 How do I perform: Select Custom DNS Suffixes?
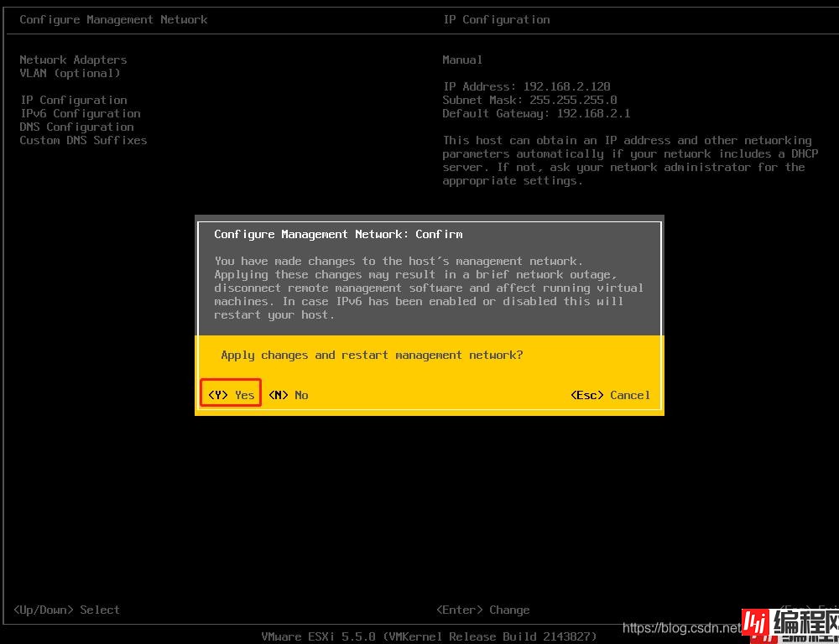83,140
